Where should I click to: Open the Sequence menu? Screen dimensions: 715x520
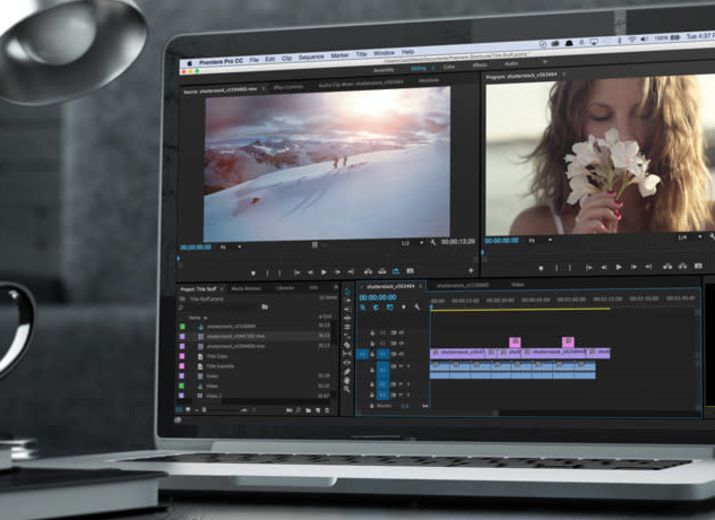click(311, 57)
